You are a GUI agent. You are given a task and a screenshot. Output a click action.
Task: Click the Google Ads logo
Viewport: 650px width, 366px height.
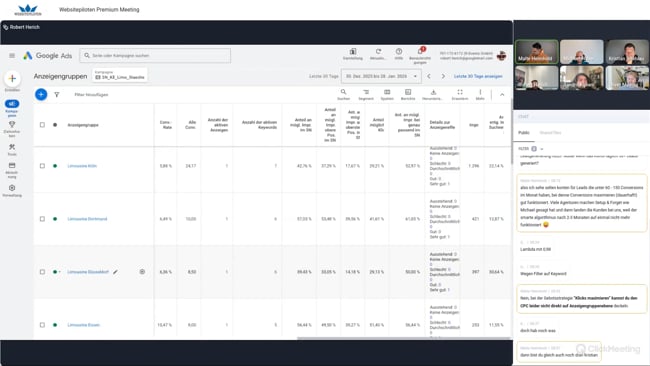pyautogui.click(x=48, y=56)
